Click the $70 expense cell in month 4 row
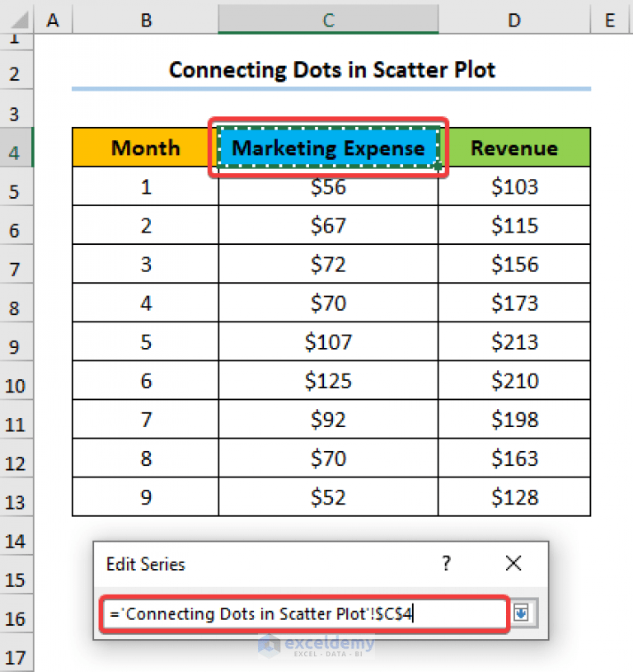This screenshot has width=633, height=672. point(329,303)
